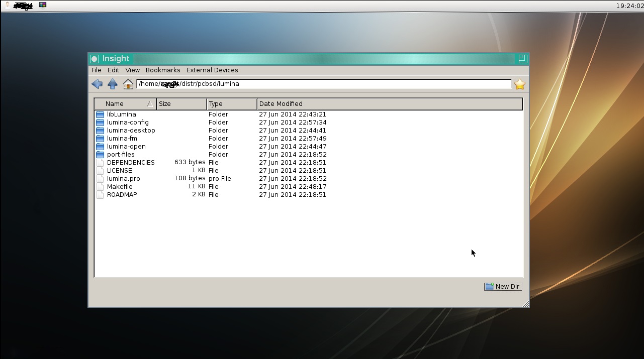Click the date 27 Jun 2014 22:57:34
The height and width of the screenshot is (359, 644).
pyautogui.click(x=293, y=123)
